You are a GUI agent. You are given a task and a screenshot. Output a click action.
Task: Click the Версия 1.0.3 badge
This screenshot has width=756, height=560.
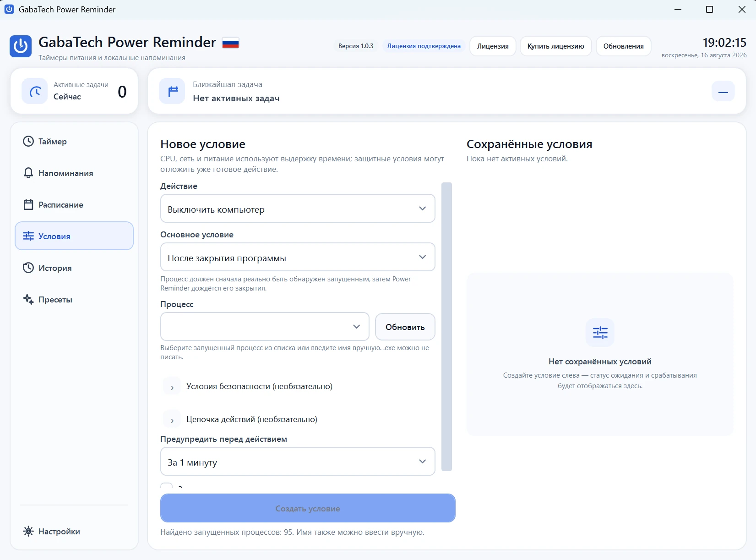[x=356, y=46]
